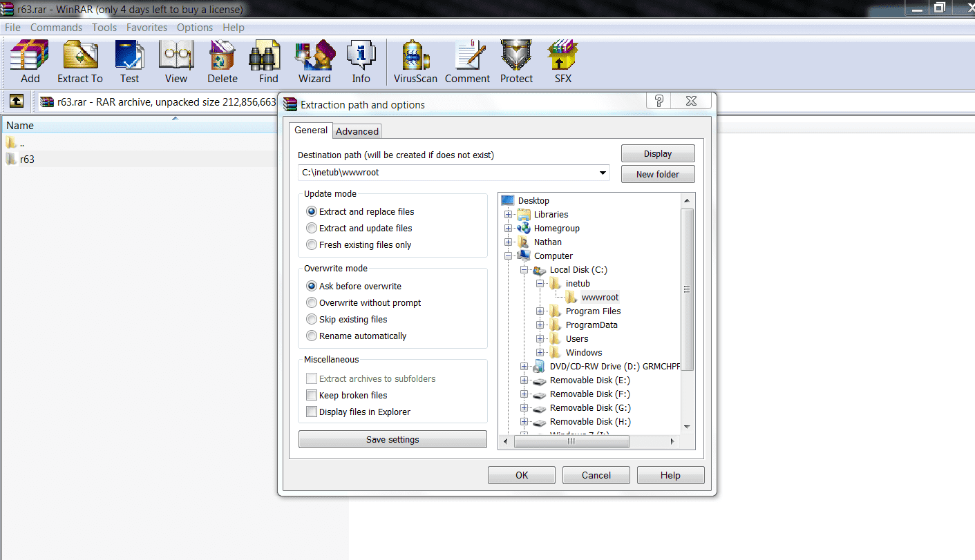Open the Options menu
Screen dimensions: 975x560
pyautogui.click(x=195, y=28)
